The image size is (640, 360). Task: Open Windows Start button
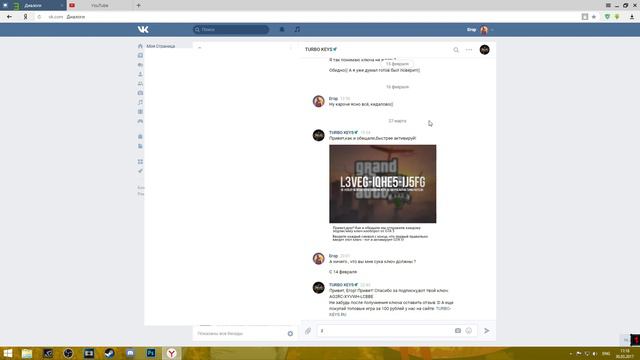point(7,353)
